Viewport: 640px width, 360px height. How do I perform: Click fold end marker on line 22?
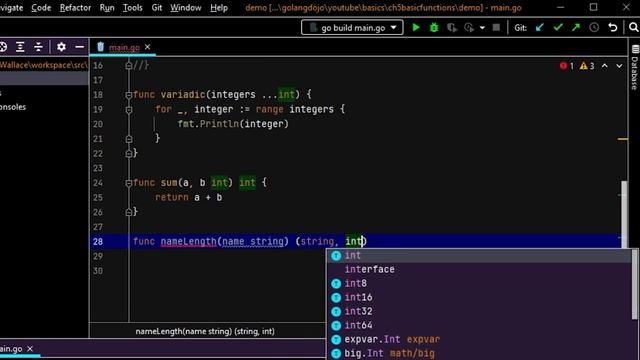tap(129, 153)
